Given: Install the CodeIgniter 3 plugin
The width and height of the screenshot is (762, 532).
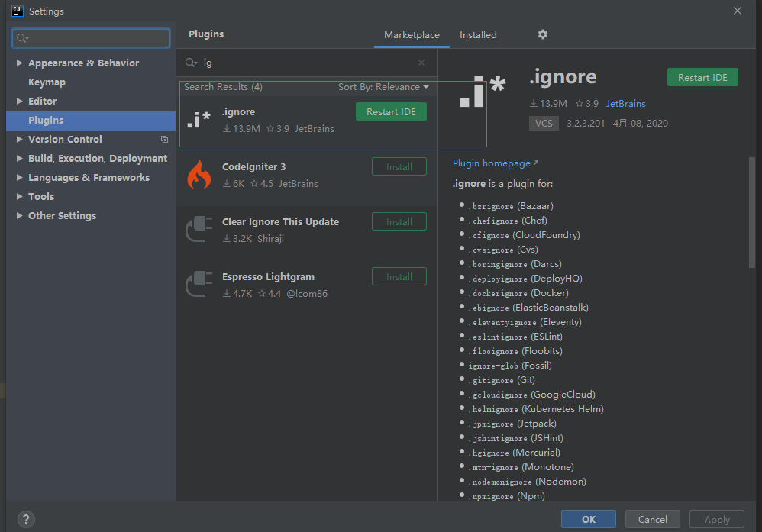Looking at the screenshot, I should point(399,166).
